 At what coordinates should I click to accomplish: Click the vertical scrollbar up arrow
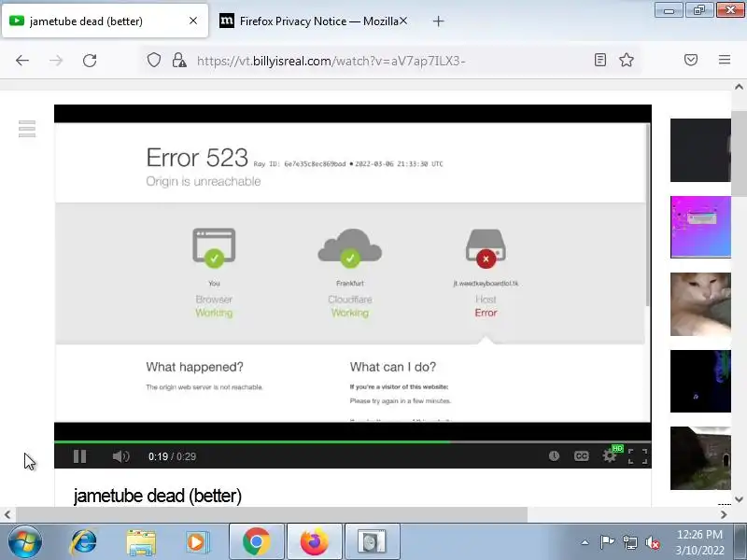[739, 87]
